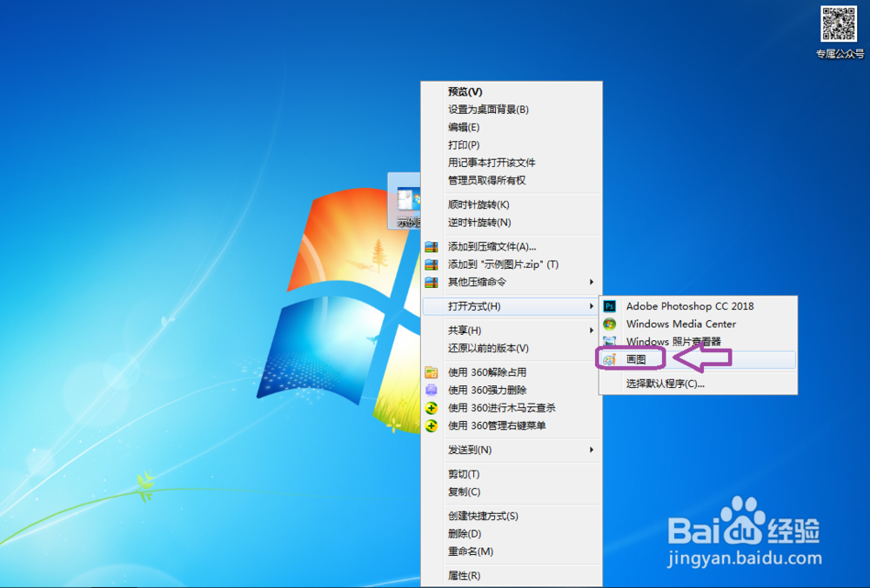Click the green 360管理右键菜单 icon

(432, 425)
